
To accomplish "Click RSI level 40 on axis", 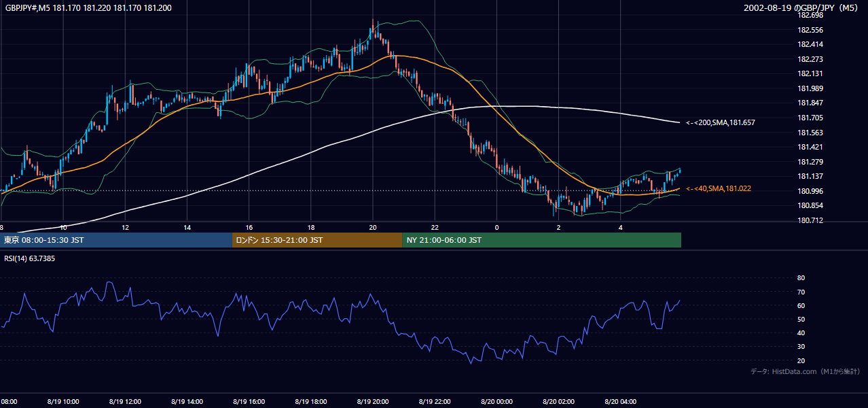I will [x=801, y=333].
